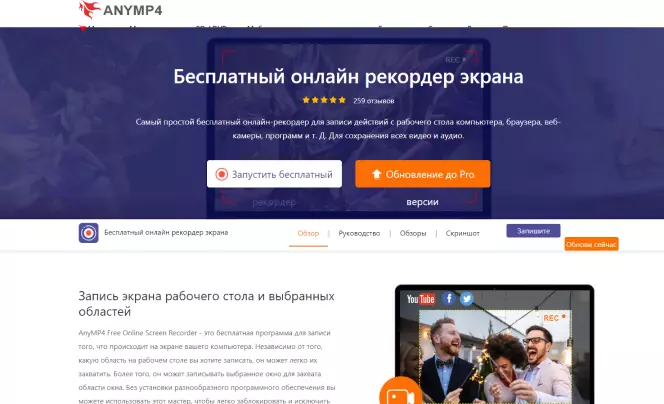Click the Facebook icon in laptop image

pyautogui.click(x=449, y=299)
